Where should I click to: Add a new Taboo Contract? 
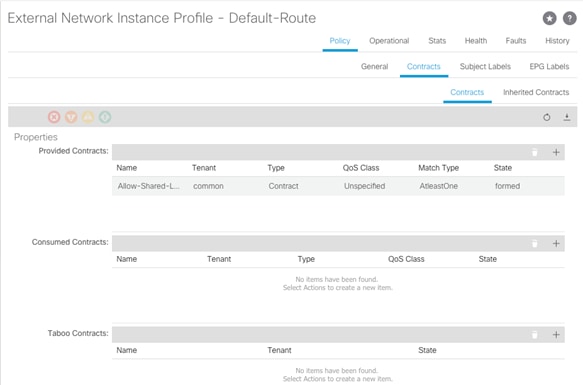(x=556, y=334)
